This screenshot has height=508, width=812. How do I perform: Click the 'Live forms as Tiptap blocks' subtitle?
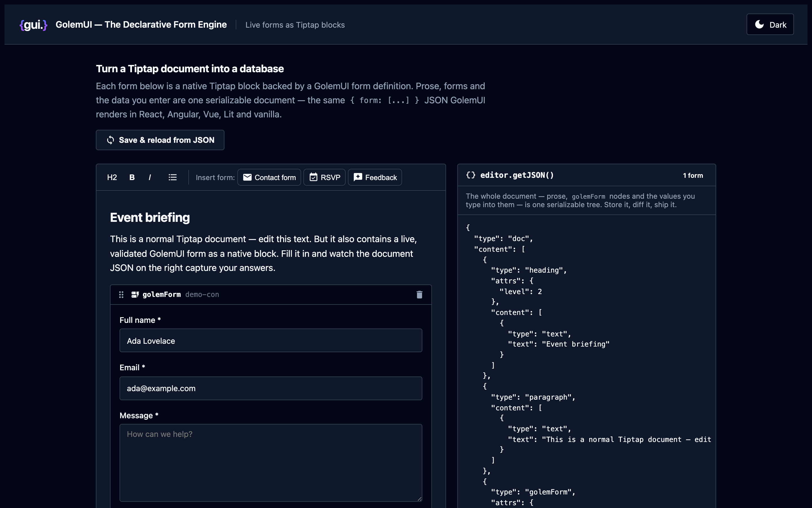pyautogui.click(x=295, y=25)
